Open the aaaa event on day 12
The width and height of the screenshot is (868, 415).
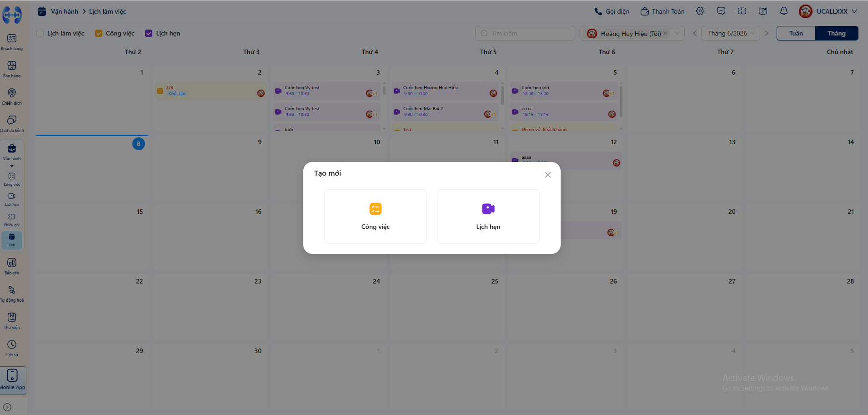pyautogui.click(x=566, y=161)
